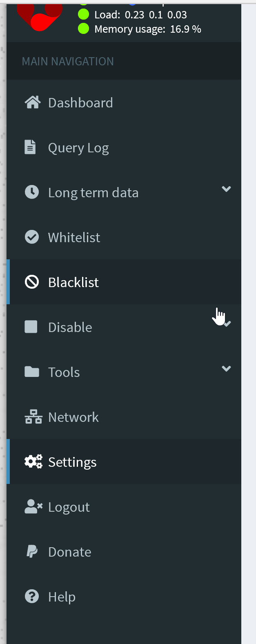Screen dimensions: 256x644
Task: Open the Settings page link
Action: pyautogui.click(x=124, y=462)
